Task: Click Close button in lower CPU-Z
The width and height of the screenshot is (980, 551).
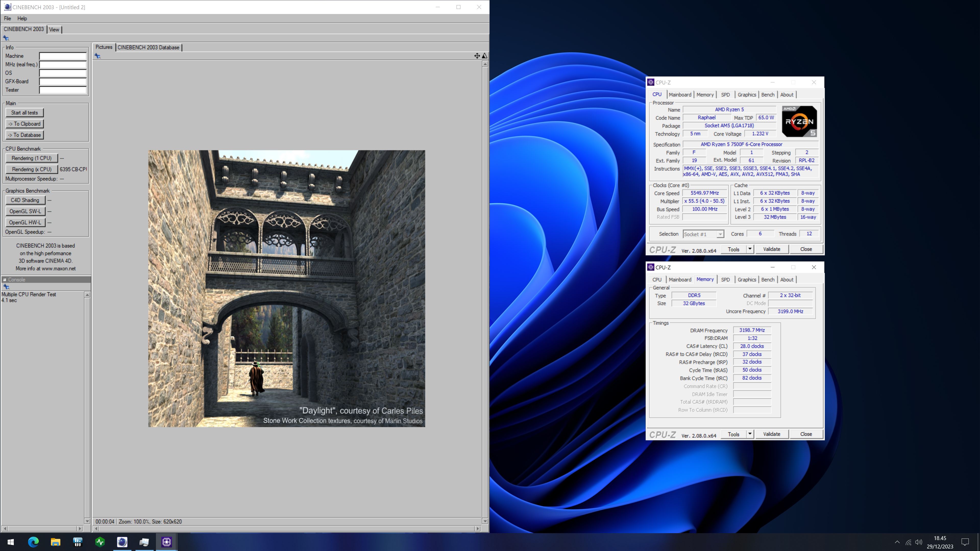Action: 806,434
